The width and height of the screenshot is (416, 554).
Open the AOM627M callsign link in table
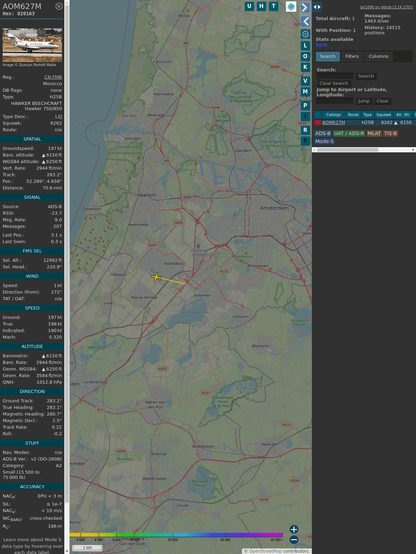coord(333,122)
